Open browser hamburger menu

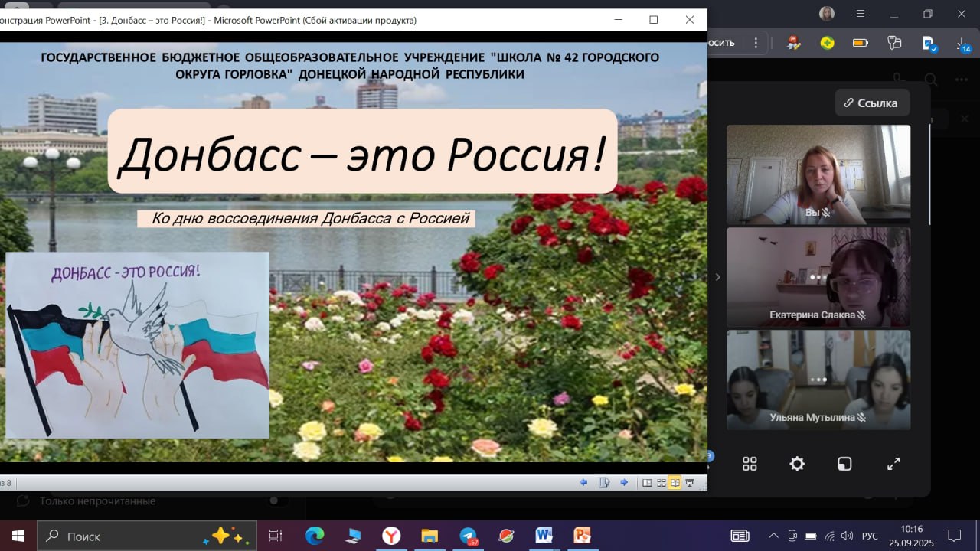click(x=861, y=13)
